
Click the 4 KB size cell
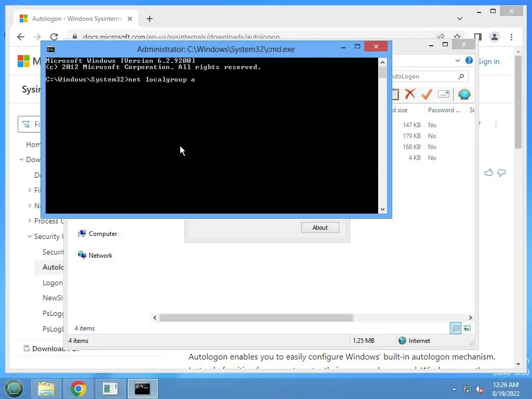pyautogui.click(x=415, y=158)
